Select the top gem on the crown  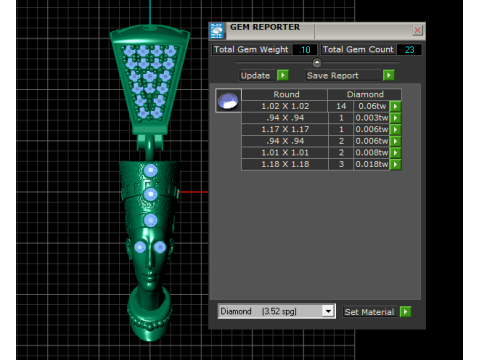pyautogui.click(x=150, y=170)
